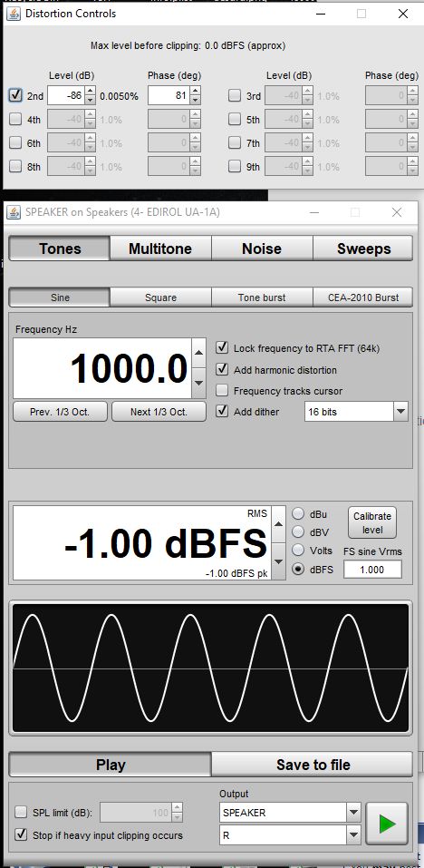Image resolution: width=424 pixels, height=868 pixels.
Task: Click the RMS level field showing -1.00 dBFS
Action: (142, 543)
